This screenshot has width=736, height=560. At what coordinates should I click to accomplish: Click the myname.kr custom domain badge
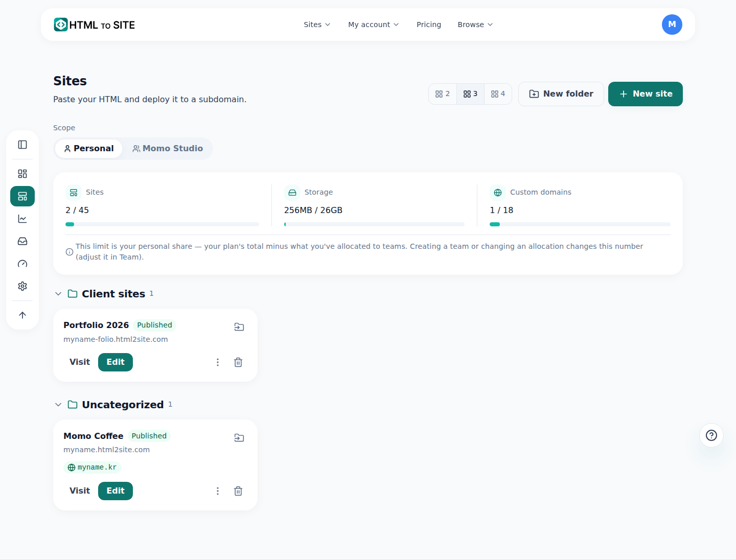tap(92, 468)
